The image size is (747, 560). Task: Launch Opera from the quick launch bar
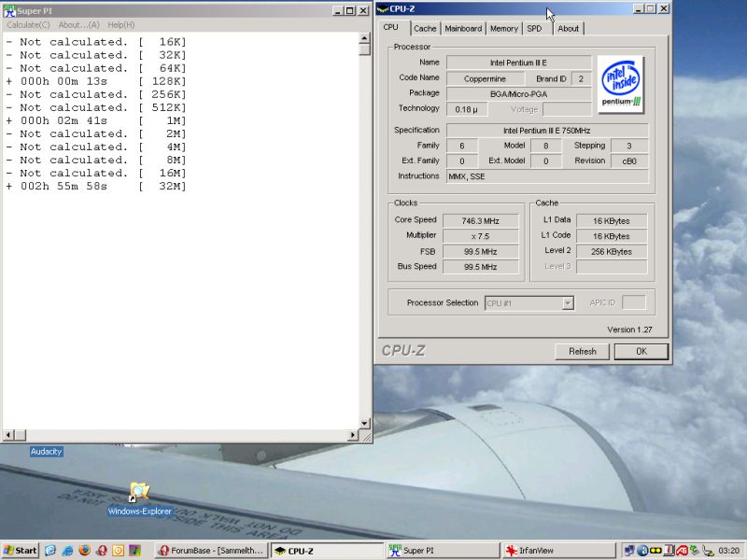[x=101, y=551]
